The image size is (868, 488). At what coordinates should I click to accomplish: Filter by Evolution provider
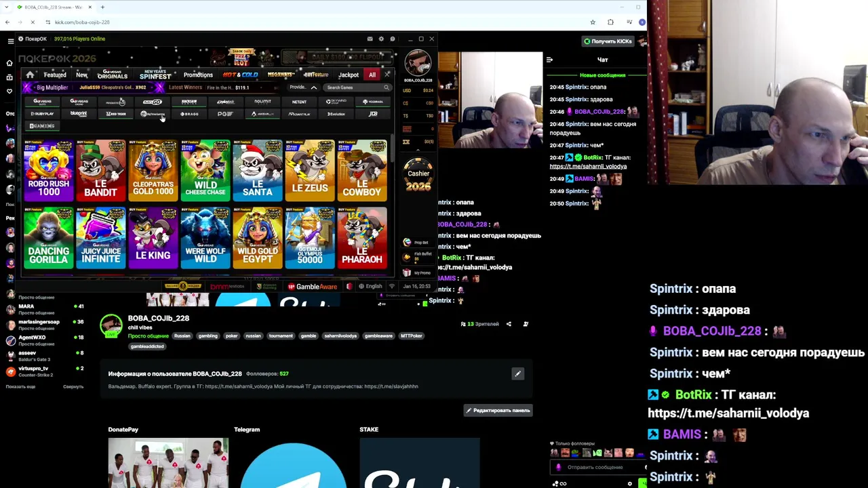point(336,114)
